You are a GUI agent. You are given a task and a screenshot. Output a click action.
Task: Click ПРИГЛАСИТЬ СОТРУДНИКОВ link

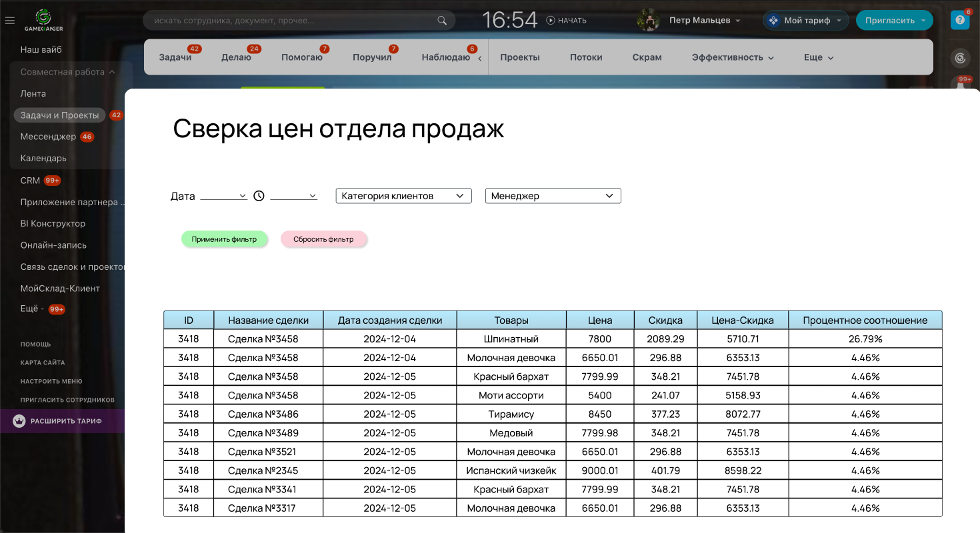(67, 400)
